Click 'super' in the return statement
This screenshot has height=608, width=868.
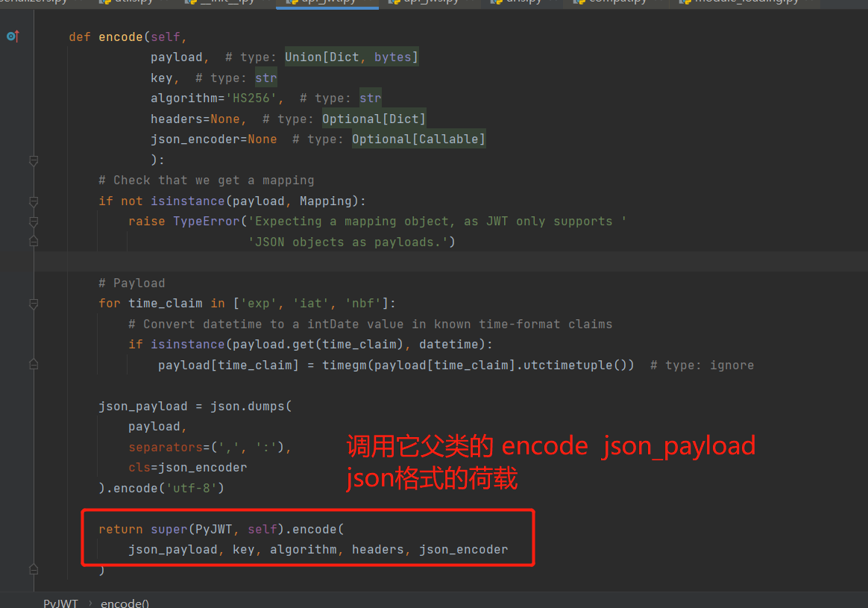169,530
